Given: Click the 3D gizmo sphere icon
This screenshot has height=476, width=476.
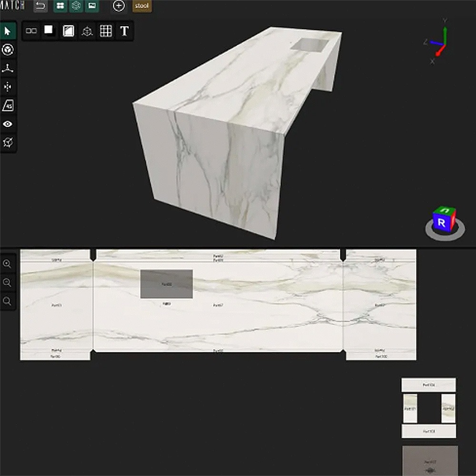Looking at the screenshot, I should click(87, 30).
